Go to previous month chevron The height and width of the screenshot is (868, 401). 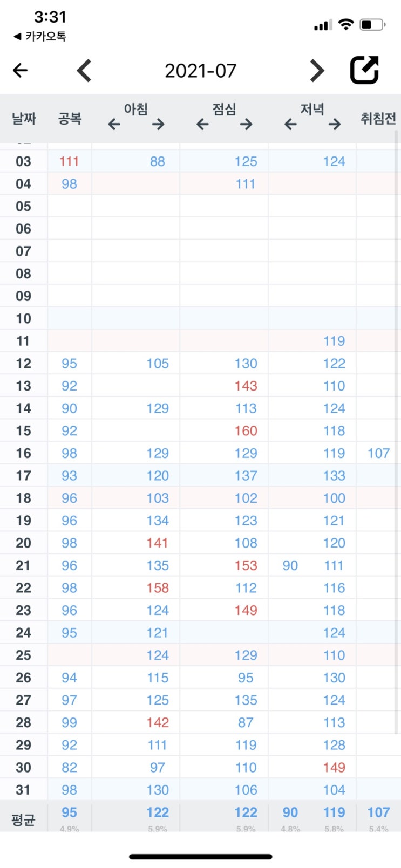click(x=84, y=71)
